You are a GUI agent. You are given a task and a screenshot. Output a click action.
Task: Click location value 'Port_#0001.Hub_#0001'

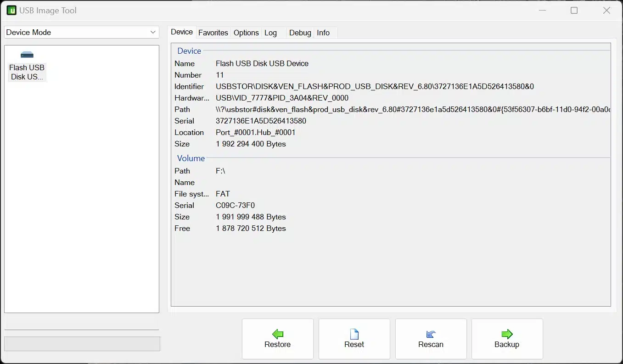255,132
